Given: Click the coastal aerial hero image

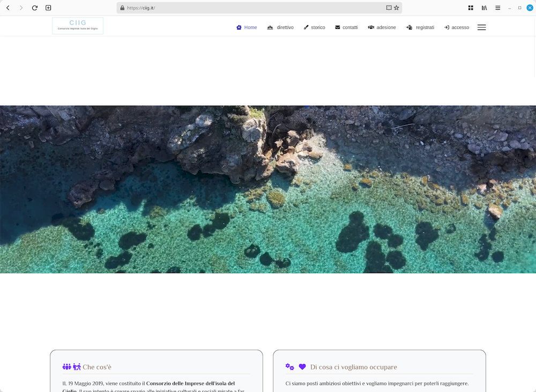Looking at the screenshot, I should [x=268, y=189].
